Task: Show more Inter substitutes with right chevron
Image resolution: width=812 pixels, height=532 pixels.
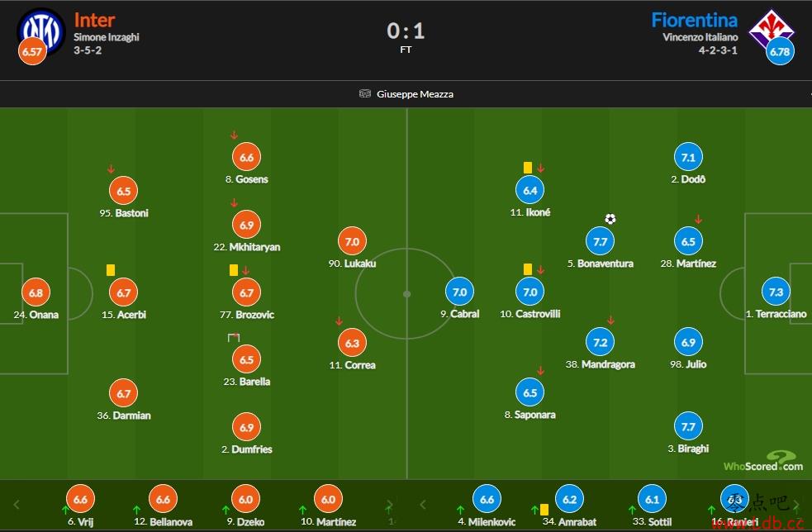Action: 389,504
